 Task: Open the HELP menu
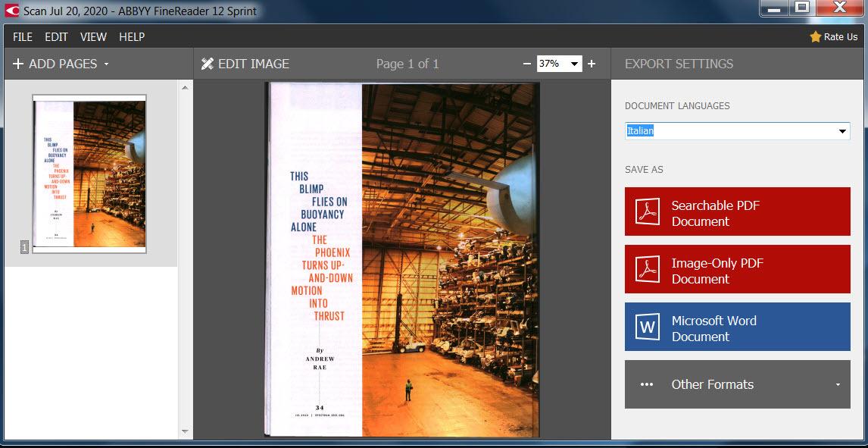[x=132, y=36]
